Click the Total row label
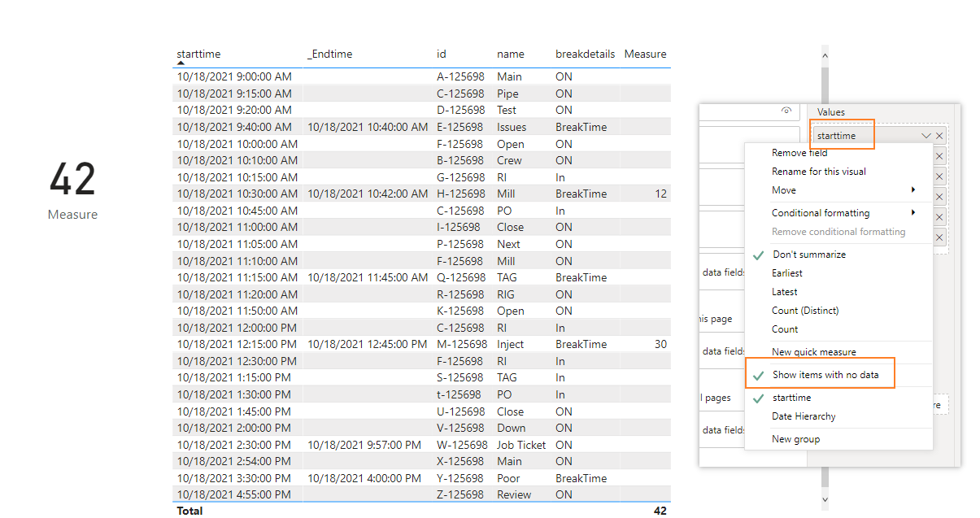 [189, 511]
